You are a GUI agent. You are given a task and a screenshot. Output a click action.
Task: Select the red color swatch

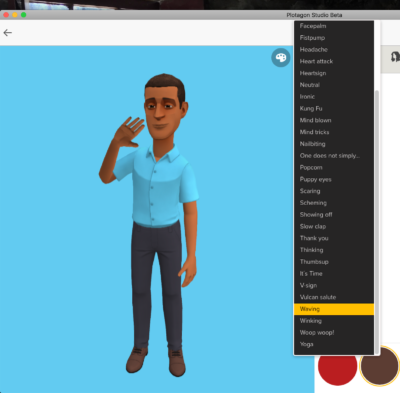[337, 366]
